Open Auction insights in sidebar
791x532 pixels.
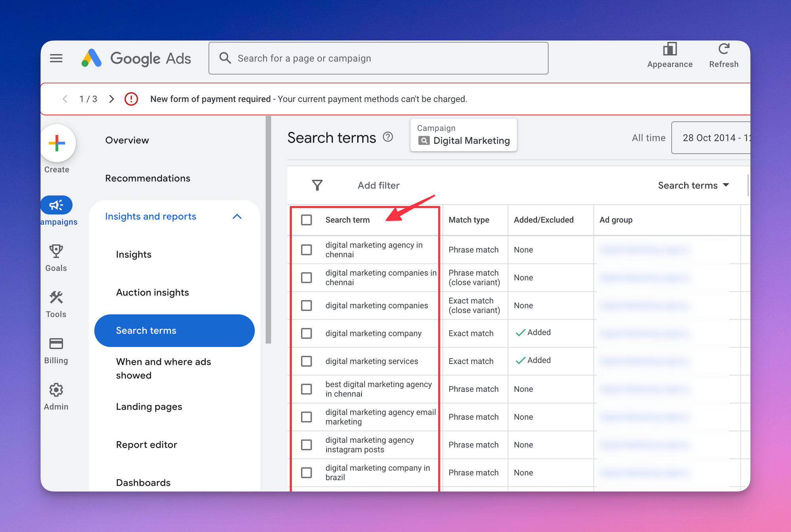pos(152,292)
